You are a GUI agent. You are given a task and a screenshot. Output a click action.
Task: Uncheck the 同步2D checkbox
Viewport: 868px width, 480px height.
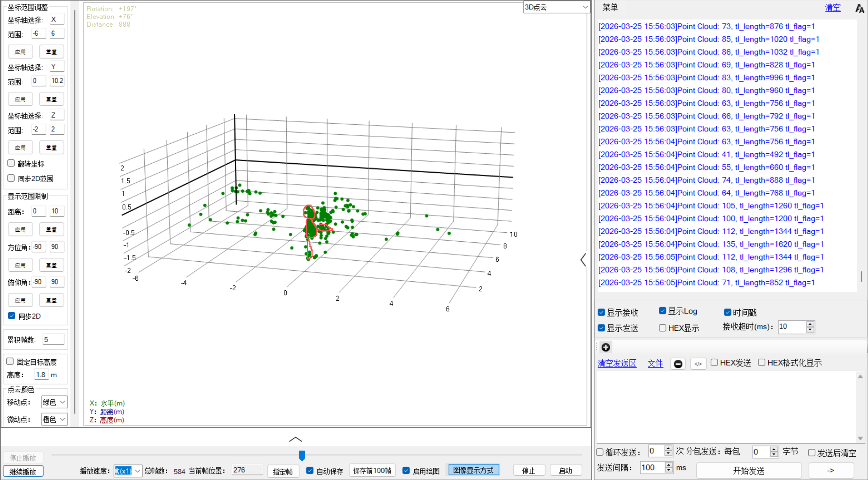(11, 316)
